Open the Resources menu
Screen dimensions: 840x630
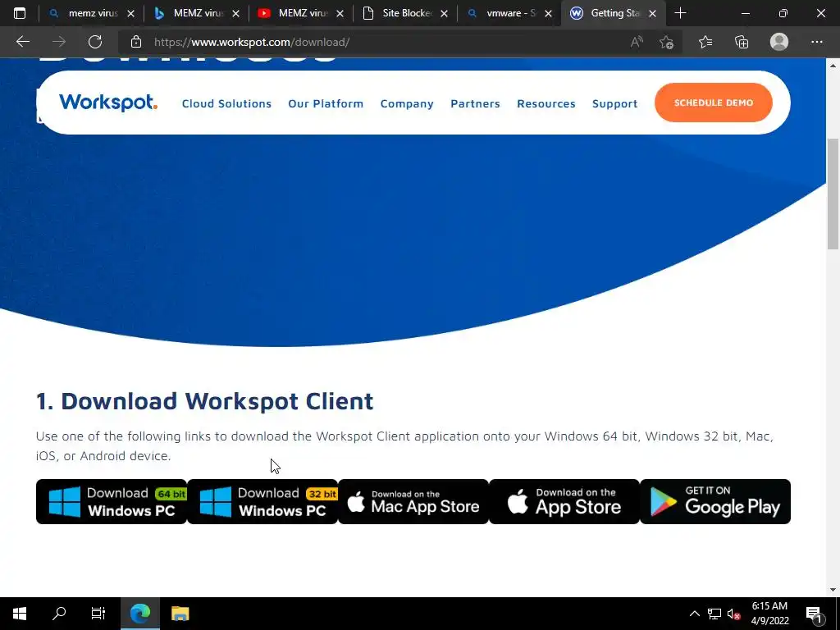546,103
